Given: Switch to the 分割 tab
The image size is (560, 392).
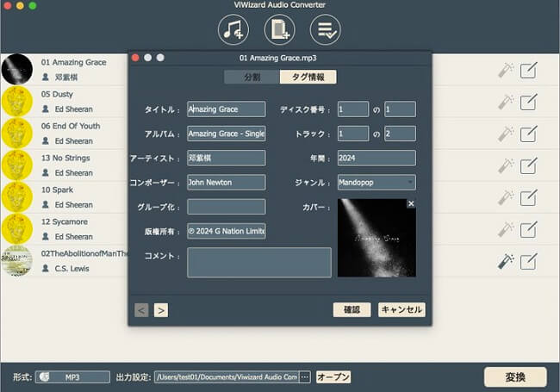Looking at the screenshot, I should tap(252, 77).
